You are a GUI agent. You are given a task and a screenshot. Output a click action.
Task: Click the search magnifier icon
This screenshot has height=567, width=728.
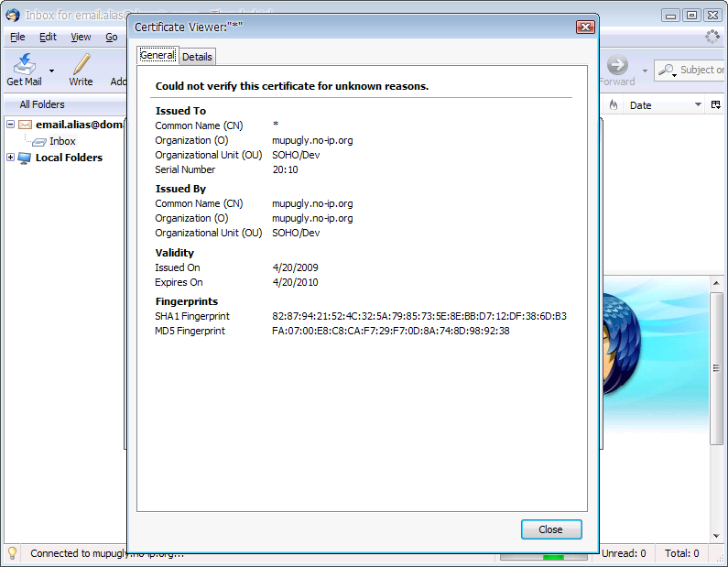tap(668, 70)
